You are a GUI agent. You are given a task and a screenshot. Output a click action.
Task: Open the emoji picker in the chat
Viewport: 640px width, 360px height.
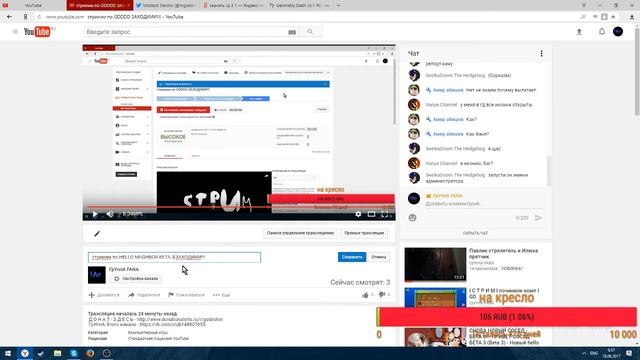click(x=412, y=218)
